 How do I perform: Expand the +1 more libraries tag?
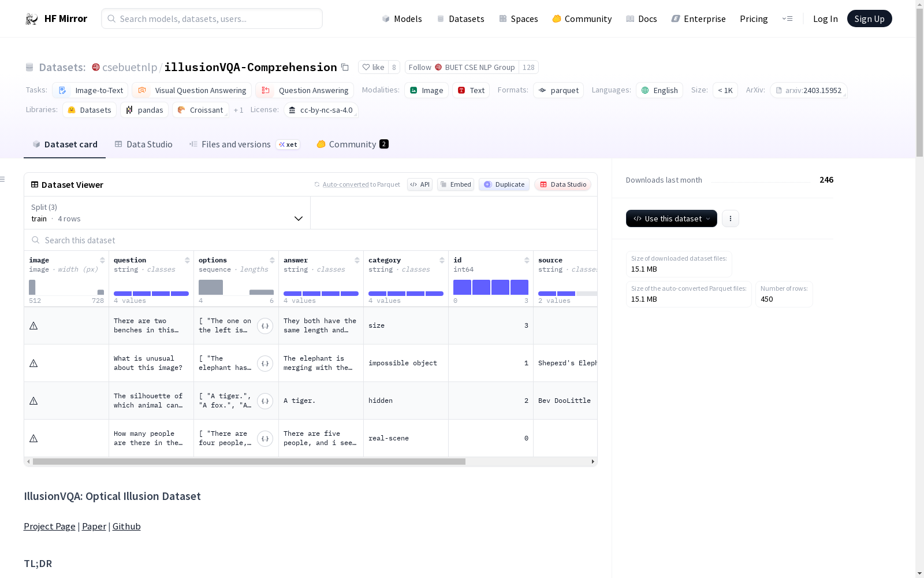[x=239, y=110]
